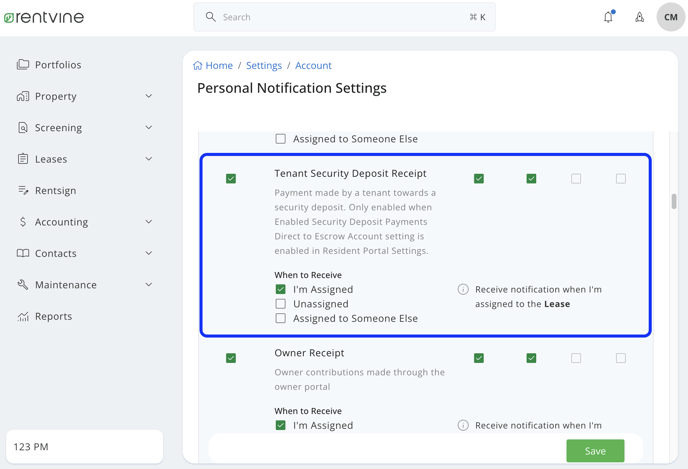
Task: Uncheck I'm Assigned under Tenant Security Deposit Receipt
Action: coord(280,289)
